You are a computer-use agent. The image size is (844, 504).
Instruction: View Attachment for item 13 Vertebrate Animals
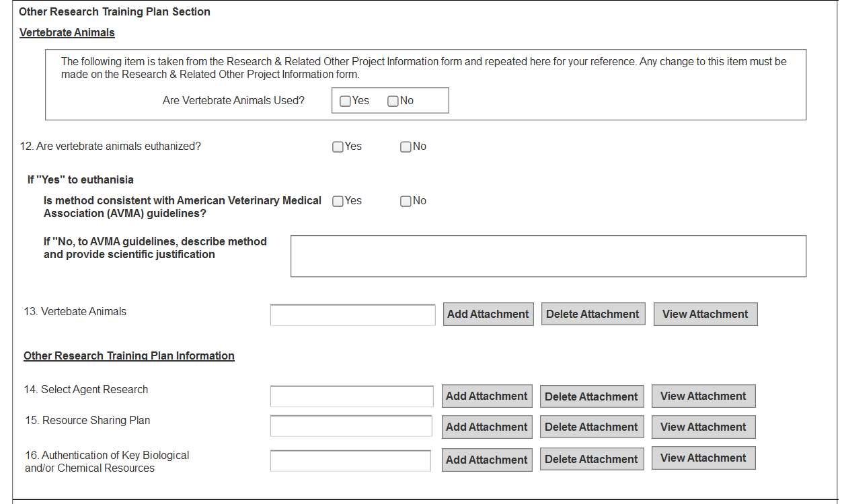click(705, 314)
